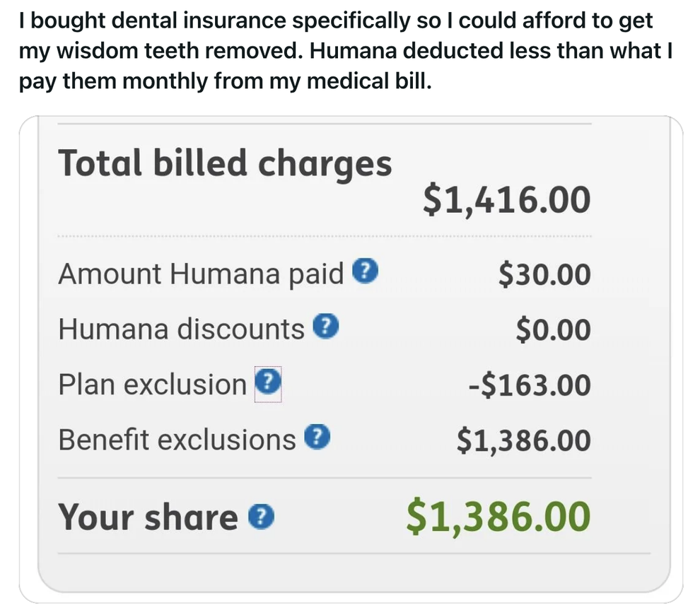
Task: Open the Humana discounts help icon
Action: [327, 327]
